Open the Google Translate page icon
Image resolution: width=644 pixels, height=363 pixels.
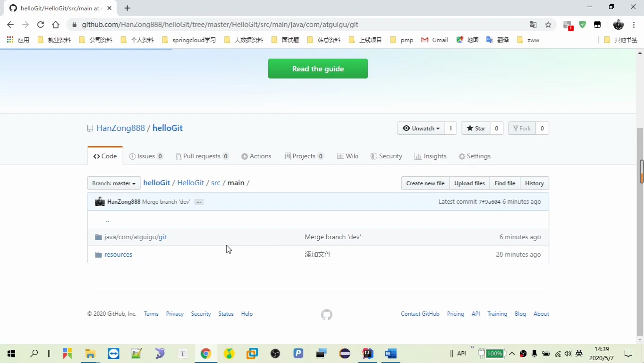(533, 25)
